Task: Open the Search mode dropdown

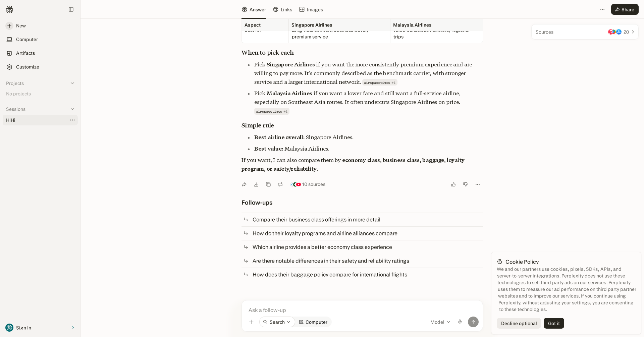Action: tap(277, 322)
